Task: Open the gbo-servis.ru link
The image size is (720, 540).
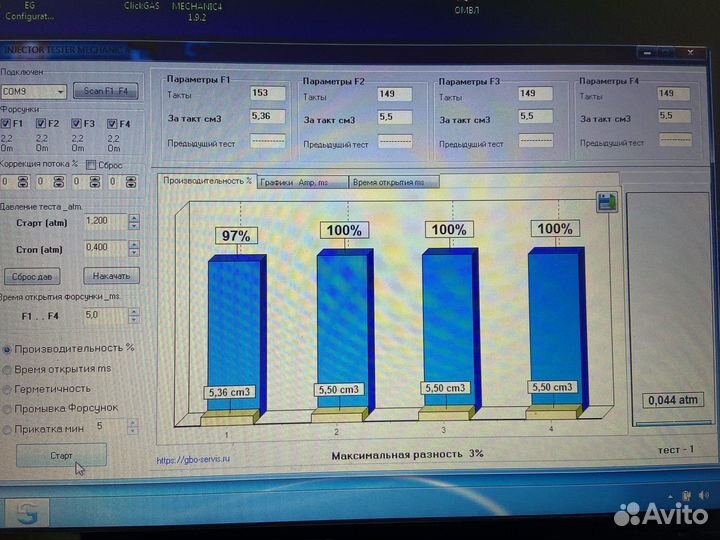Action: click(194, 460)
